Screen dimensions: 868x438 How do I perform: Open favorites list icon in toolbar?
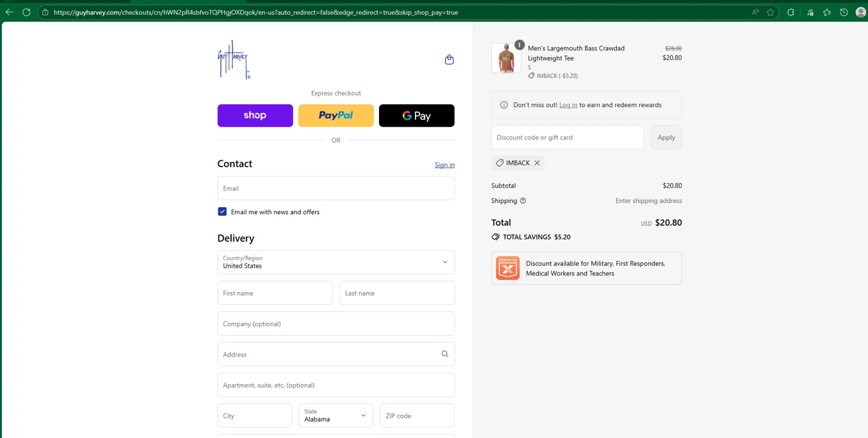[x=827, y=12]
